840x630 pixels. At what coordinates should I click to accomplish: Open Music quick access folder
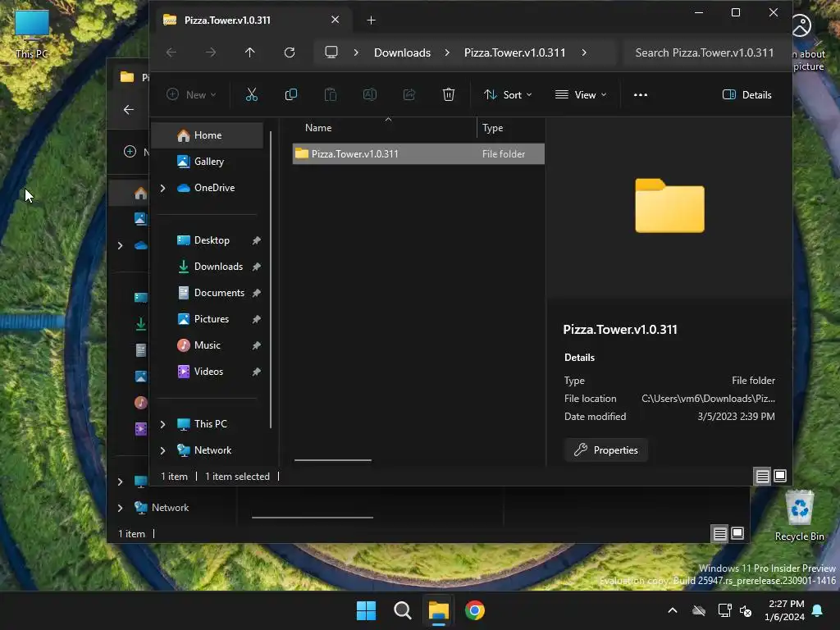(208, 345)
